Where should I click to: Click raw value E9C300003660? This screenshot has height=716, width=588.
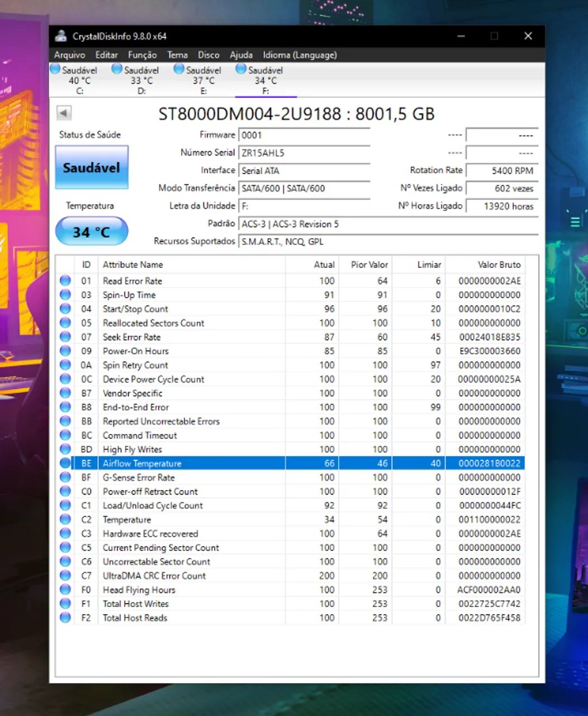(x=489, y=351)
